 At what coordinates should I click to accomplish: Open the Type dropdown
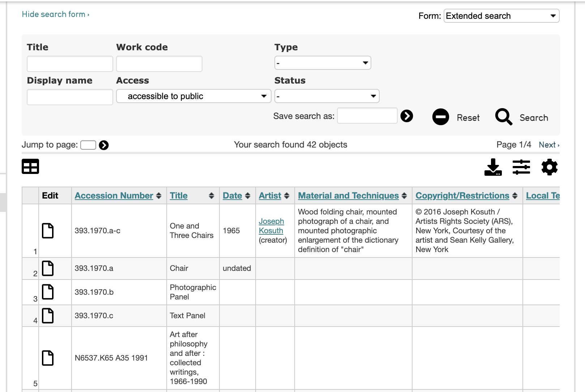[x=323, y=63]
